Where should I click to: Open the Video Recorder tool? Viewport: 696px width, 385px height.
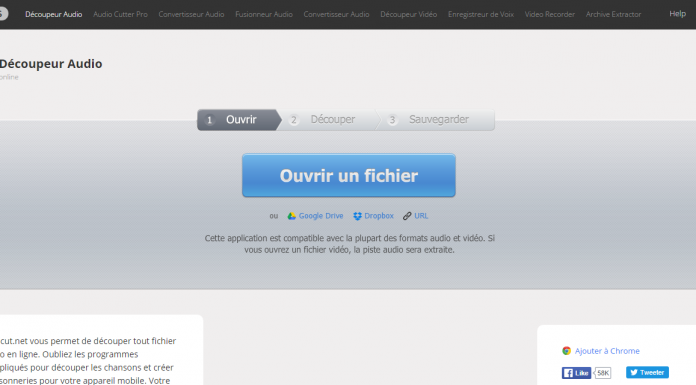550,14
